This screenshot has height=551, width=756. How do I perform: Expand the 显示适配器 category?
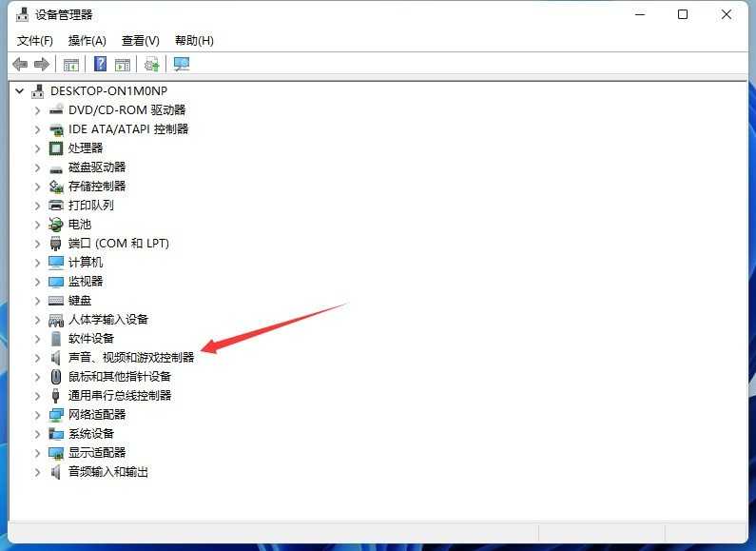38,453
